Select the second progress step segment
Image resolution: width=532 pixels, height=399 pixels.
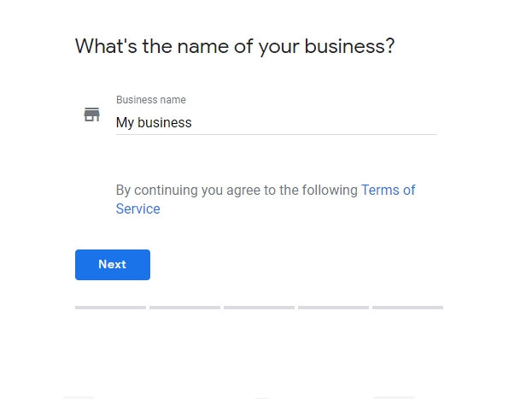click(184, 307)
